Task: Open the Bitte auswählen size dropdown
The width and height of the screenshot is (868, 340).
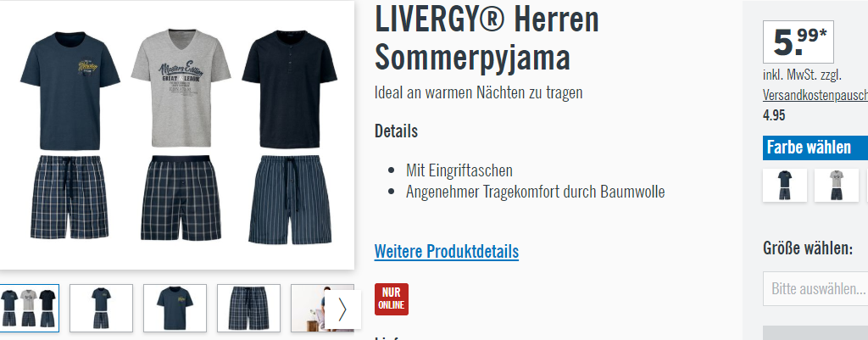Action: click(x=815, y=288)
